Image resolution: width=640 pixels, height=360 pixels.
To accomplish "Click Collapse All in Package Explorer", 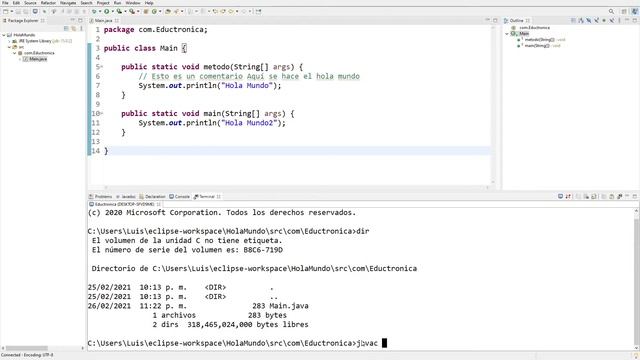I will (66, 28).
